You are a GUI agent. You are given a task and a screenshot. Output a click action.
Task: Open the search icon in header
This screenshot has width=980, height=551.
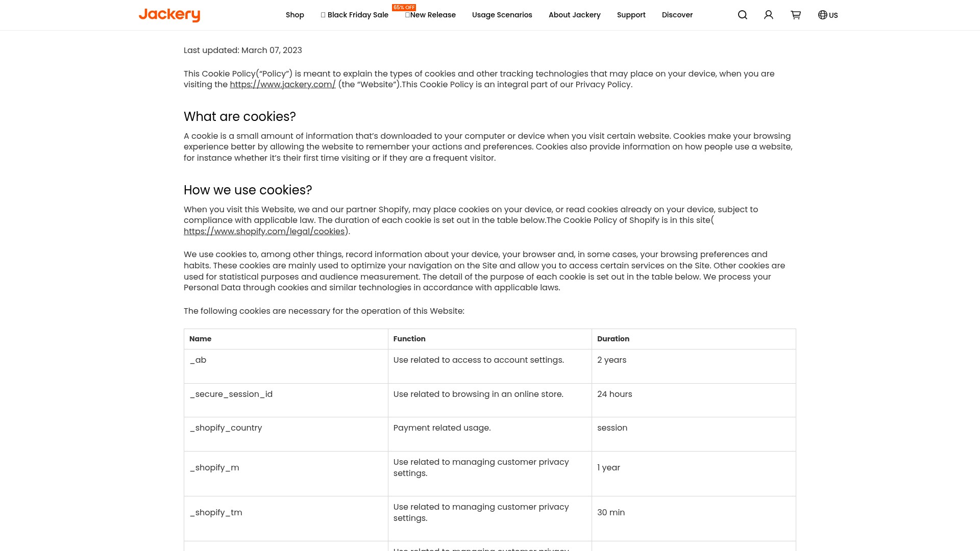click(743, 15)
